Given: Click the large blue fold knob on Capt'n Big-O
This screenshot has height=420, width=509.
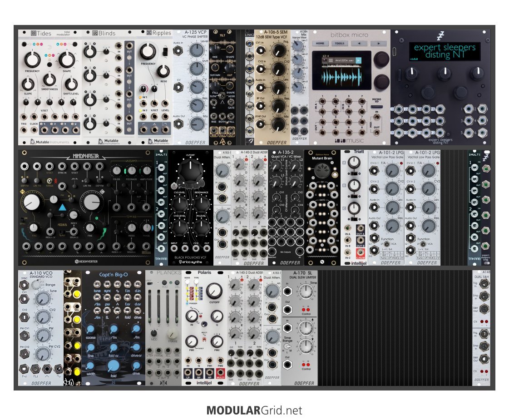Looking at the screenshot, I should [113, 366].
